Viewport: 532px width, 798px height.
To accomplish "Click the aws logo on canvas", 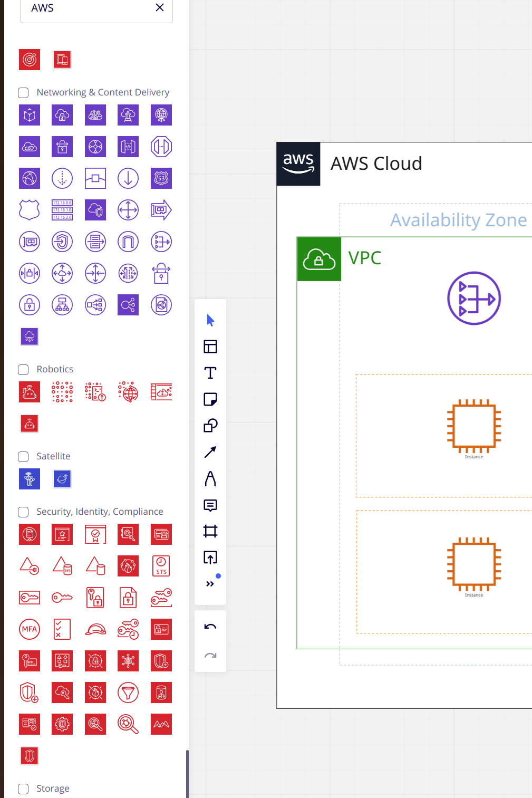I will click(x=298, y=164).
